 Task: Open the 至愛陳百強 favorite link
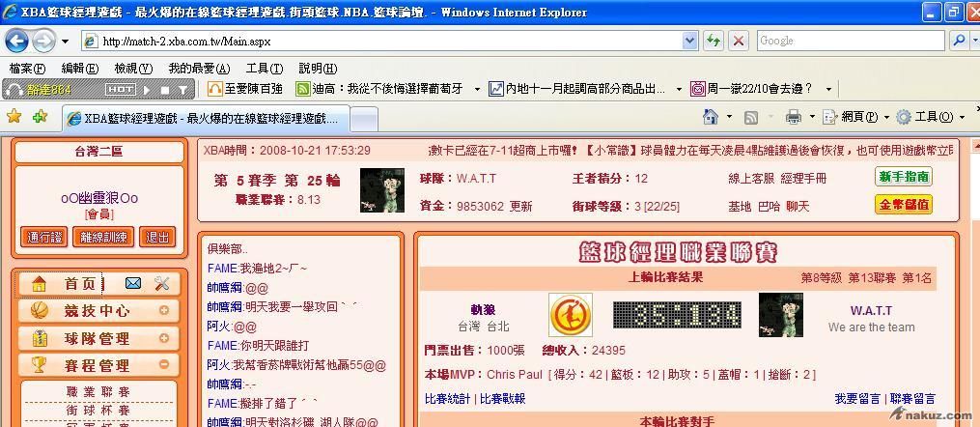[245, 89]
